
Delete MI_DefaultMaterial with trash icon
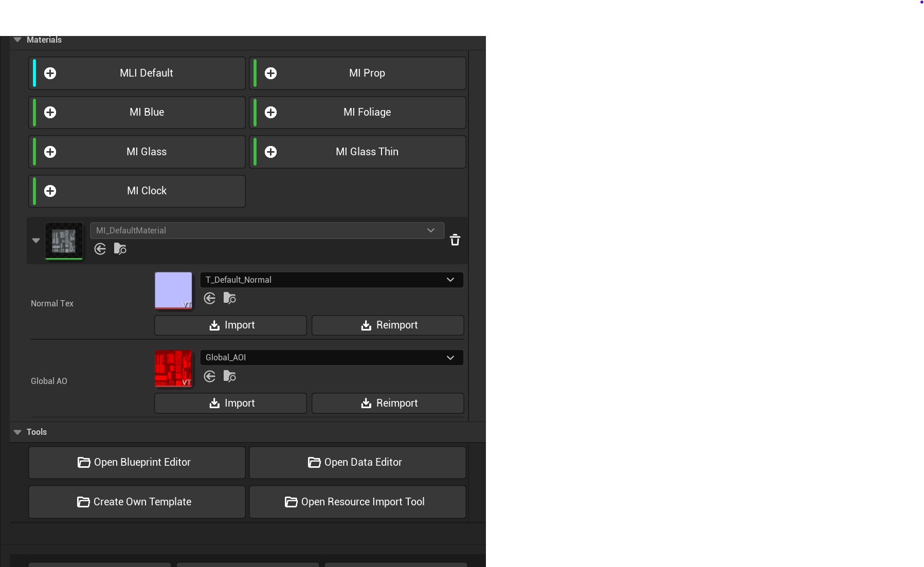[x=455, y=240]
